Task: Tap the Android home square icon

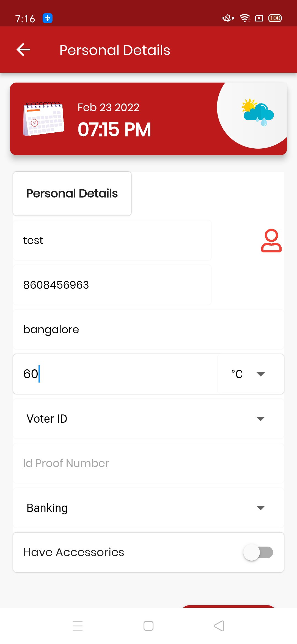Action: click(x=148, y=626)
